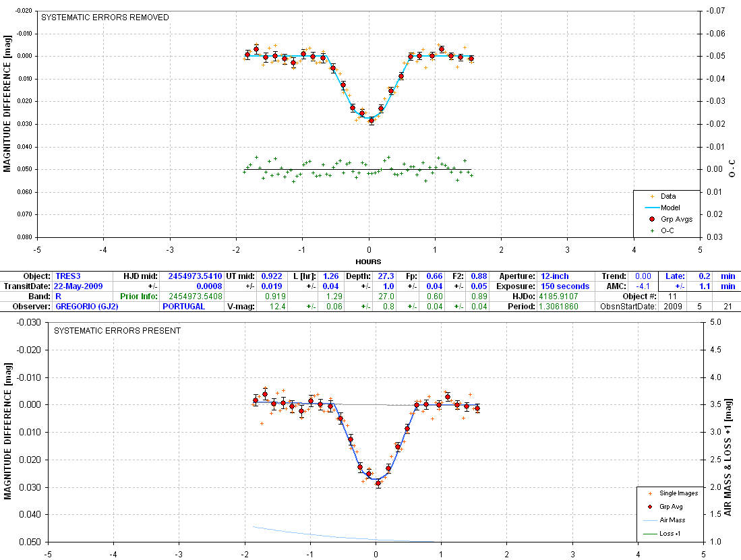Viewport: 741px width, 560px height.
Task: Click the Period value 1.3061860
Action: (558, 306)
